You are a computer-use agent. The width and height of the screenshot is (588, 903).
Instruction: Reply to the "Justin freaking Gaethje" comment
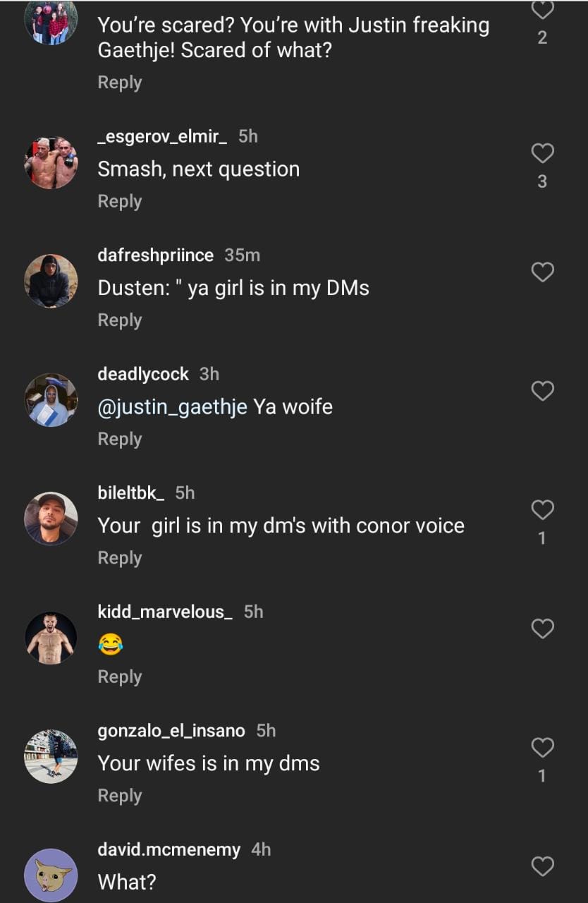119,83
